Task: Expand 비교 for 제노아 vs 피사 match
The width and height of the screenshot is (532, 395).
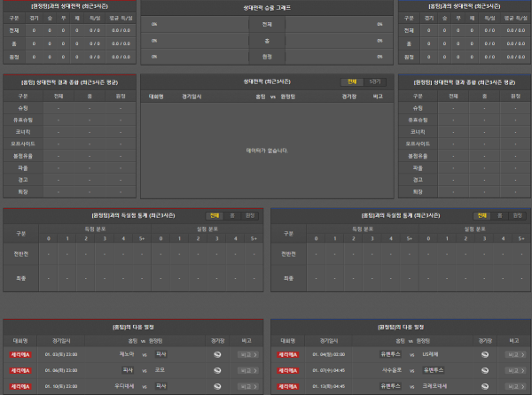Action: 248,354
